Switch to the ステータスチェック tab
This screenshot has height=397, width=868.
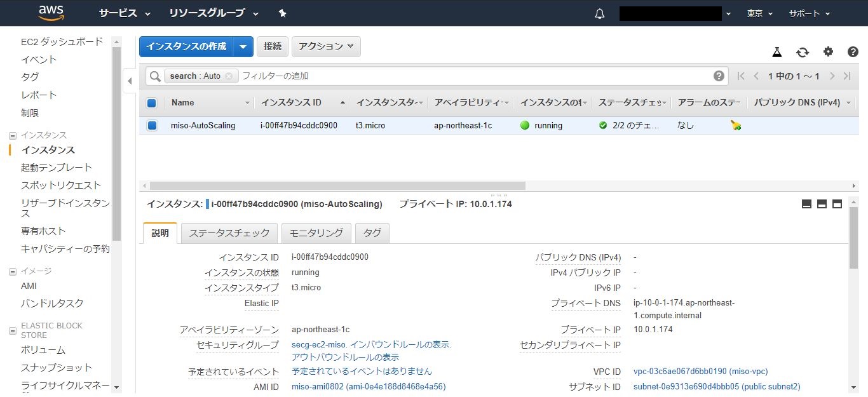(x=229, y=233)
